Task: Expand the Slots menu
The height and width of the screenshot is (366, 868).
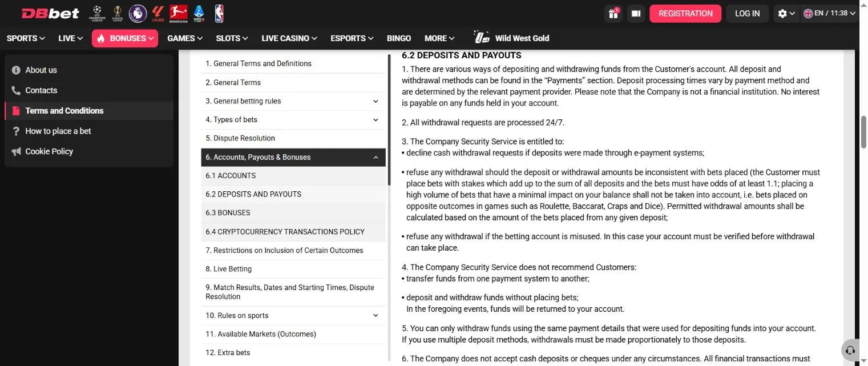Action: pyautogui.click(x=232, y=38)
